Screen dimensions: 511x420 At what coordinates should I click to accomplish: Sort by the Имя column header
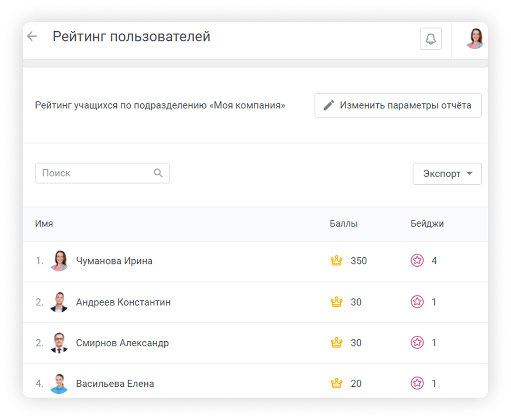(x=44, y=224)
